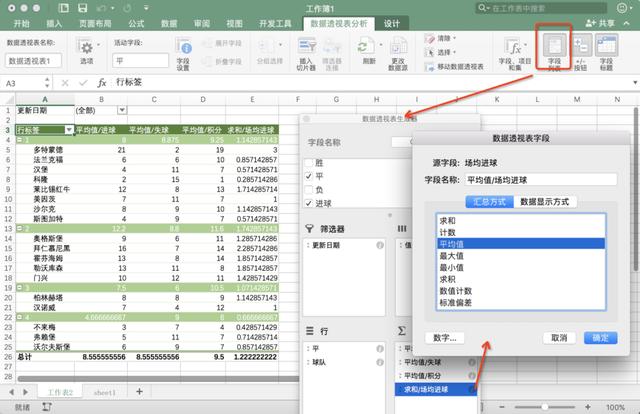The height and width of the screenshot is (414, 640).
Task: Switch to 数据显示方式 tab in dialog
Action: [x=544, y=202]
